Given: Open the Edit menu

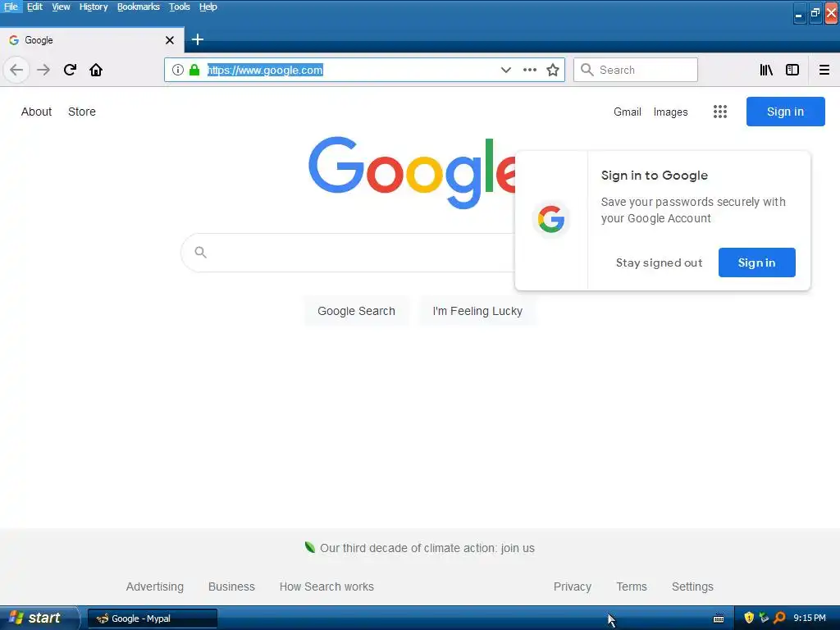Looking at the screenshot, I should click(x=34, y=7).
